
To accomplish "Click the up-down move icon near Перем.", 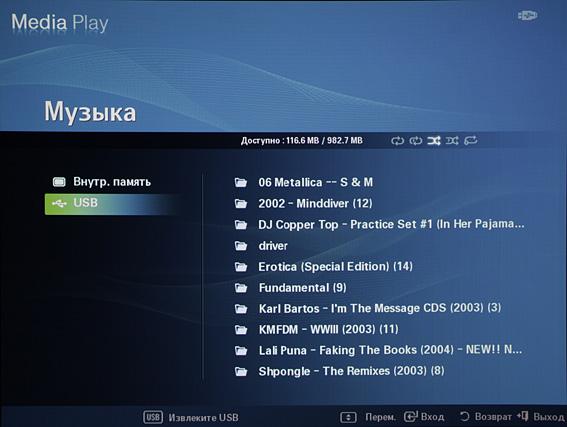I will 348,417.
